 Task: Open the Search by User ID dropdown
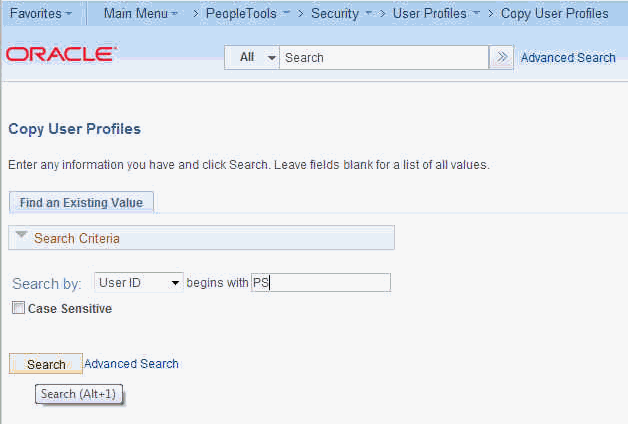[x=139, y=283]
